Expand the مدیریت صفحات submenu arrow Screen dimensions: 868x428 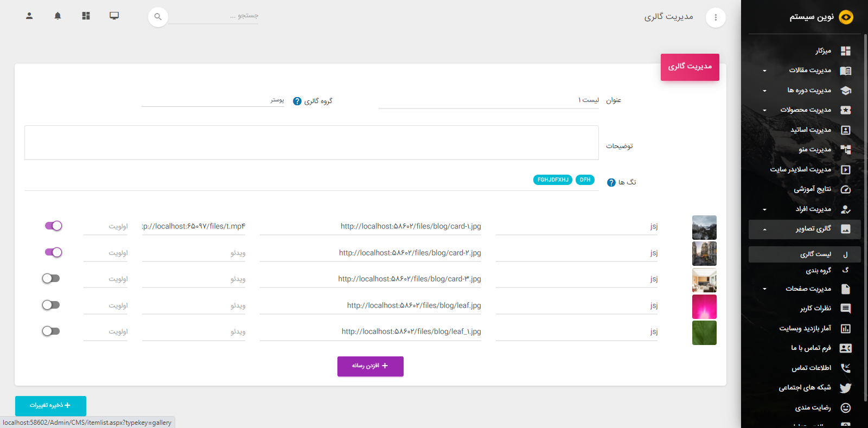(764, 289)
